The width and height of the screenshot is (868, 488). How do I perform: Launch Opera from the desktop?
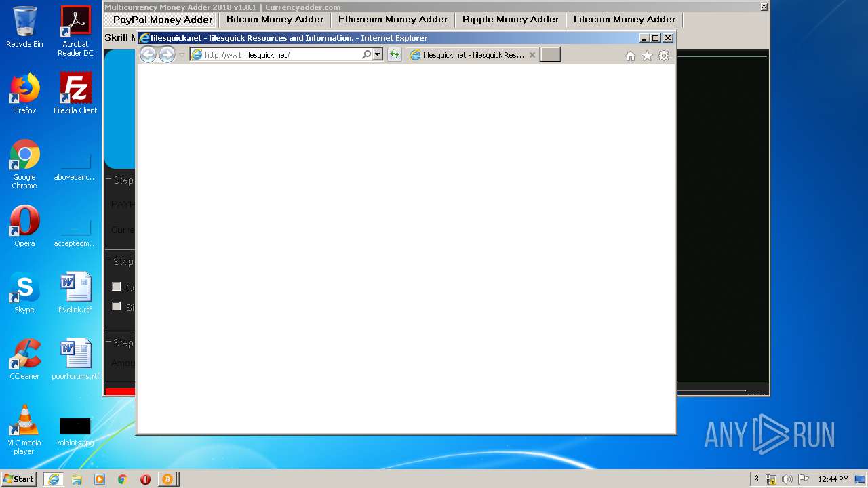(x=24, y=226)
